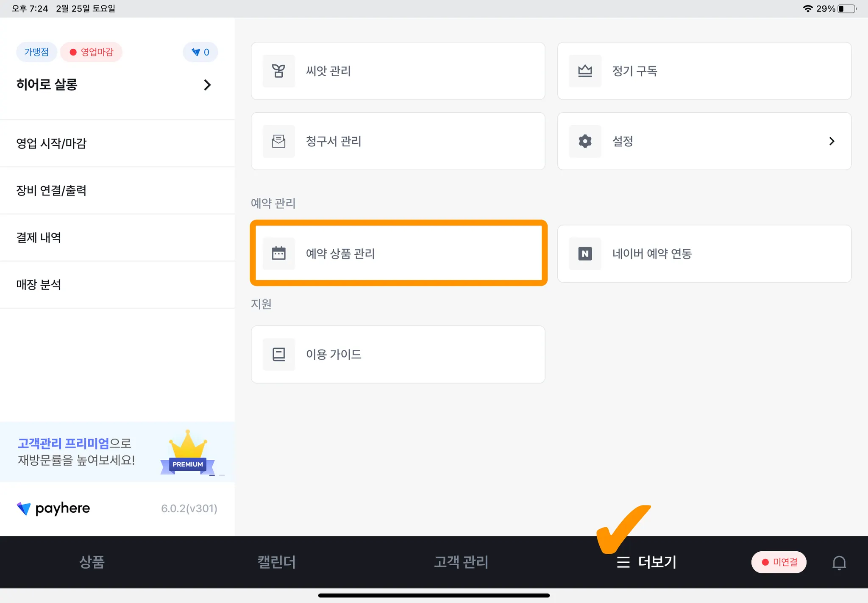This screenshot has height=603, width=868.
Task: Open 결제 내역 in sidebar
Action: (x=39, y=237)
